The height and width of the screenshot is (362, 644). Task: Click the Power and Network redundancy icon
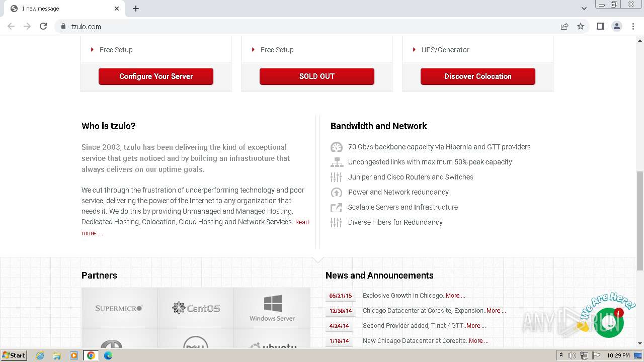coord(336,192)
